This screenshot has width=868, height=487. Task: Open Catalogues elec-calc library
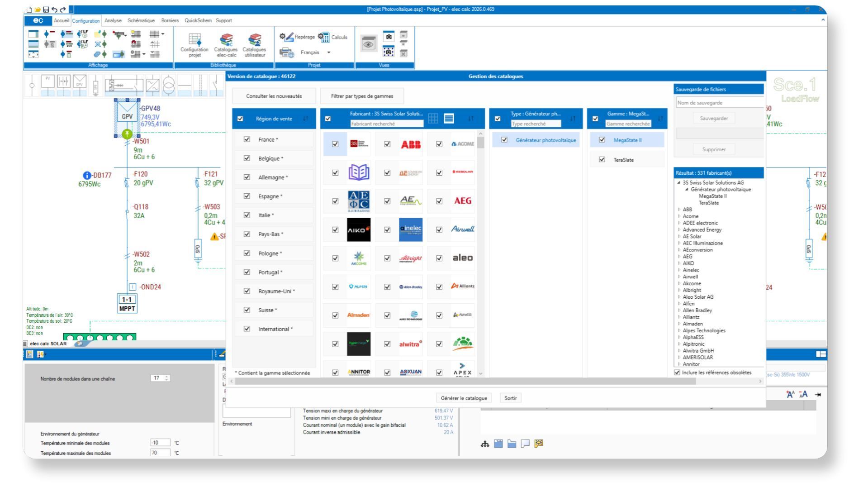(x=225, y=45)
